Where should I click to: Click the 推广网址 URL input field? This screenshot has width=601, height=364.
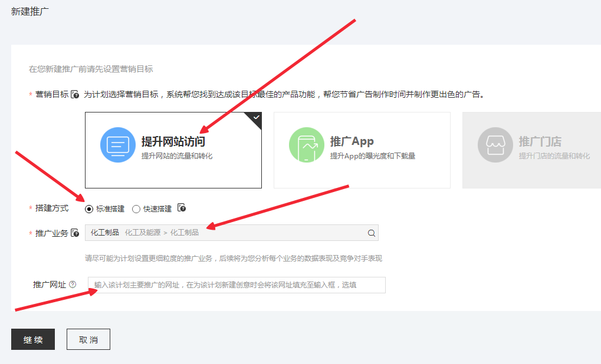(236, 284)
